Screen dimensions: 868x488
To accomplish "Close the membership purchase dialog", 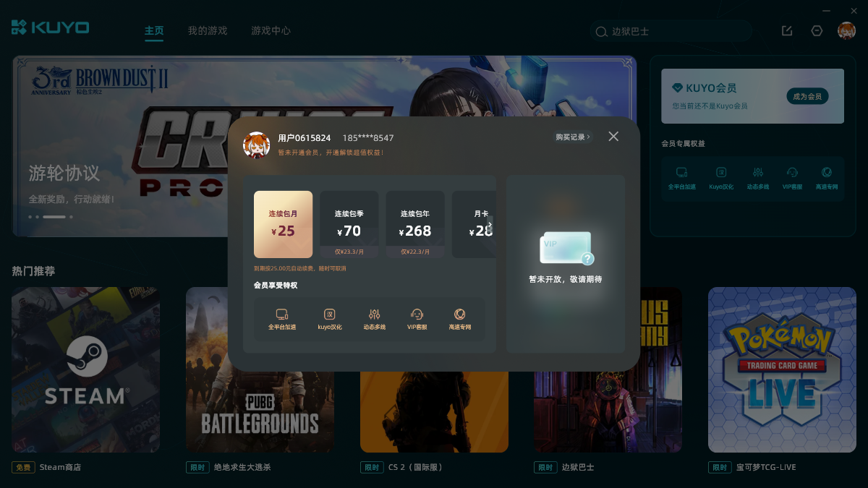I will point(613,137).
